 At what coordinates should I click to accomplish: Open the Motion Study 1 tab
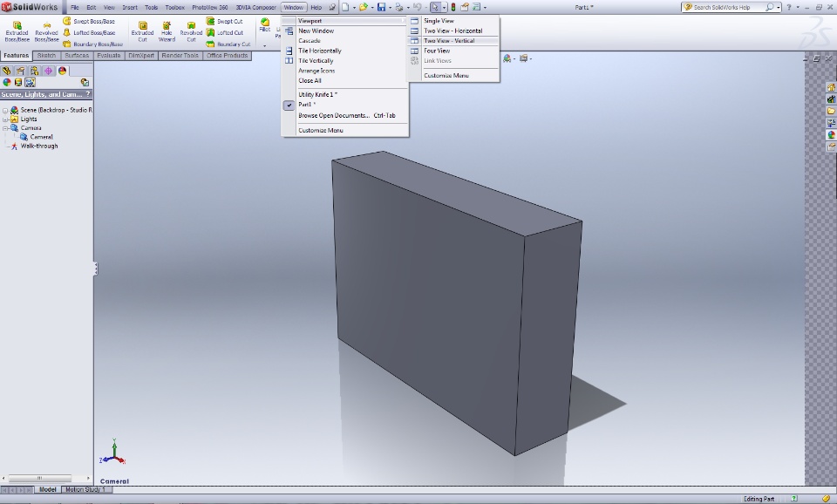pyautogui.click(x=85, y=489)
